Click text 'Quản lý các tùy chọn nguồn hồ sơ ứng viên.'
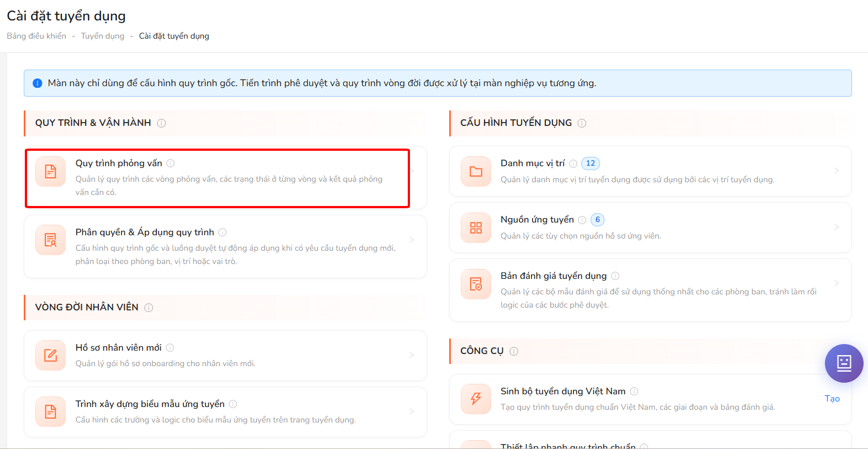 pyautogui.click(x=581, y=236)
